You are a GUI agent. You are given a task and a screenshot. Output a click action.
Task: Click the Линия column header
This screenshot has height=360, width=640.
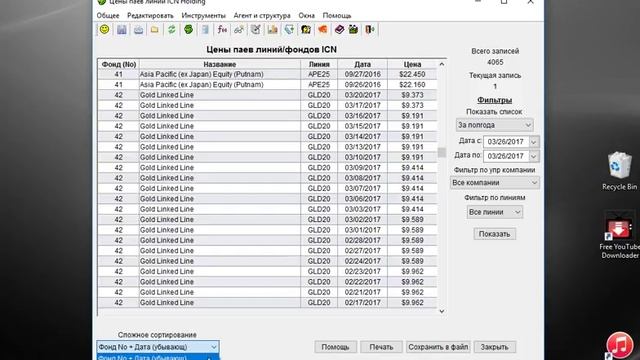pyautogui.click(x=319, y=64)
